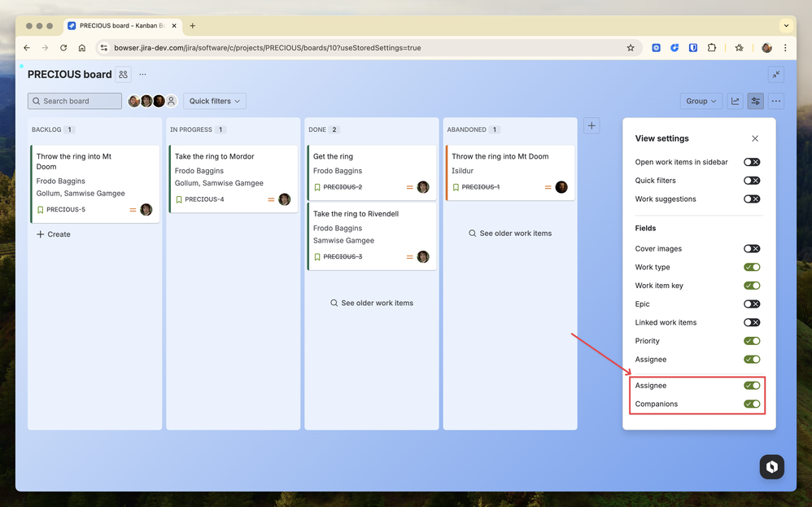
Task: Click the ABANDONED column header
Action: point(466,129)
